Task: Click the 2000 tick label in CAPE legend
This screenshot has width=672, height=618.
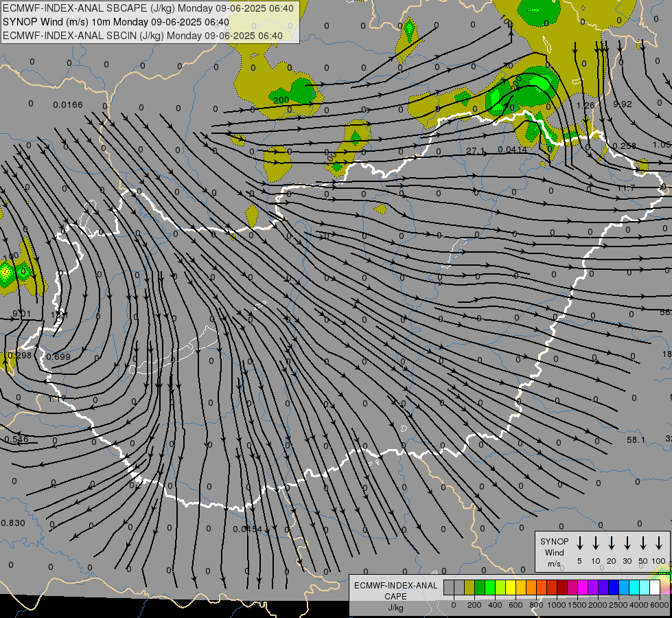Action: tap(598, 605)
